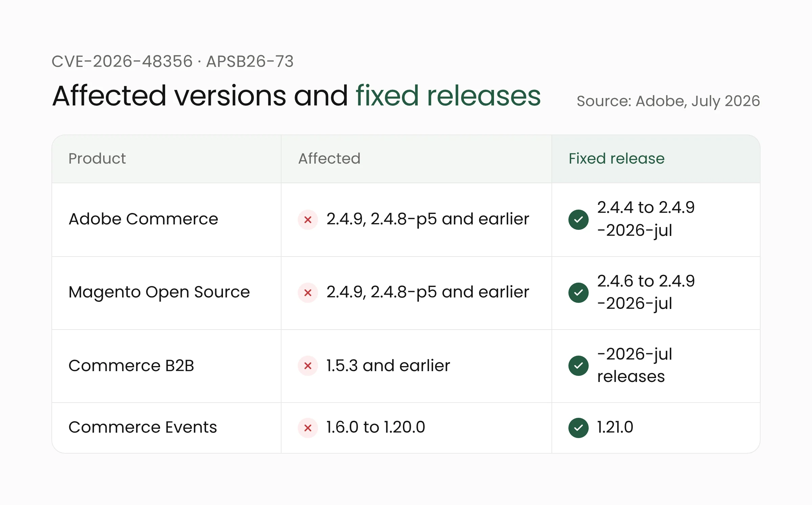
Task: Select the Commerce Events product cell
Action: point(166,428)
